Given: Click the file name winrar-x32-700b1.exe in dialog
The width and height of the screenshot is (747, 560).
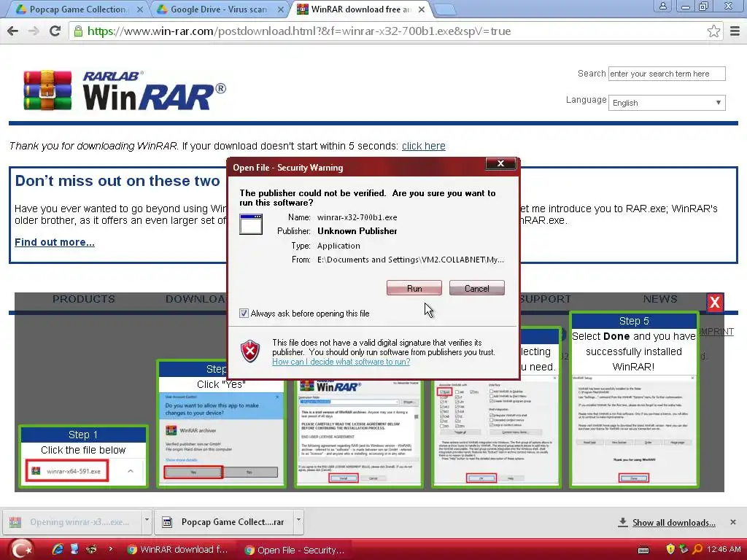Looking at the screenshot, I should pos(357,217).
